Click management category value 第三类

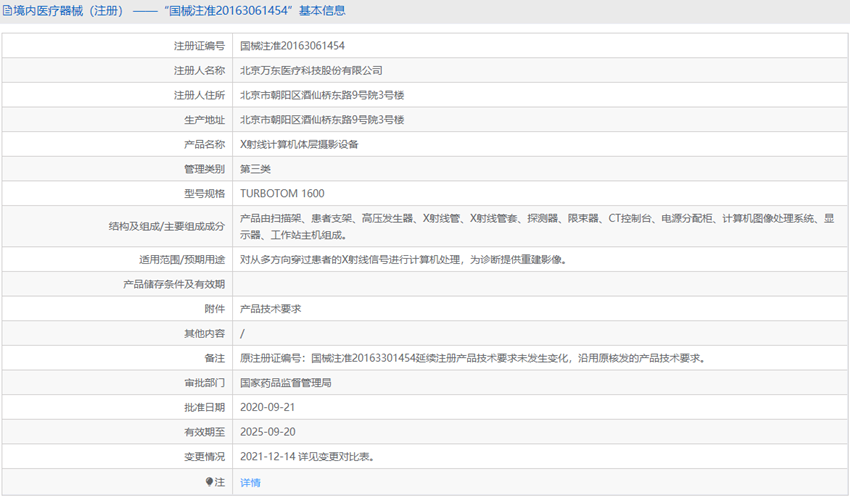point(255,169)
